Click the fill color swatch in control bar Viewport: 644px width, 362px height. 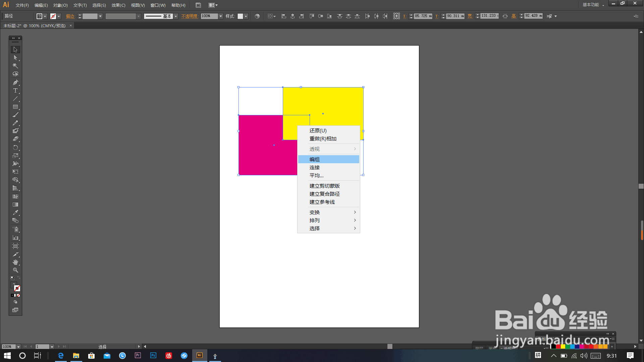pos(40,16)
